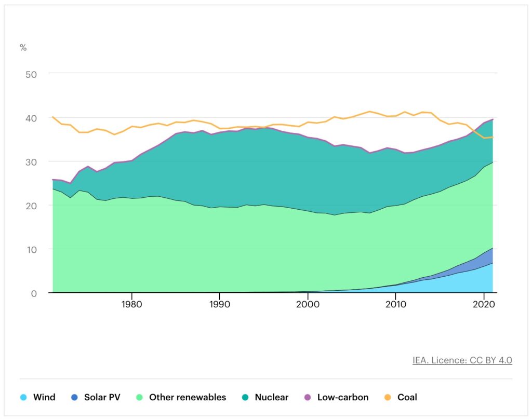Click the 50 y-axis label

point(31,74)
